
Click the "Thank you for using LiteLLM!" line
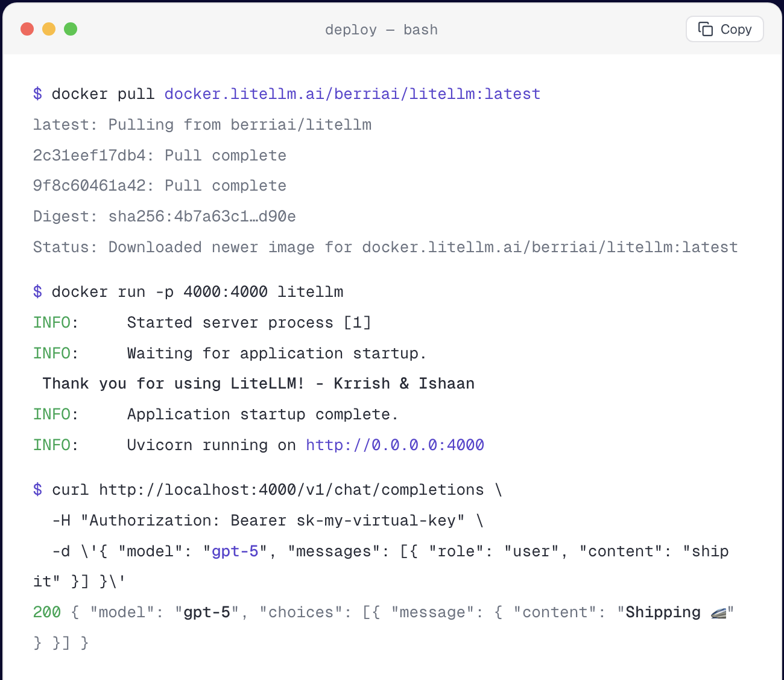point(258,384)
